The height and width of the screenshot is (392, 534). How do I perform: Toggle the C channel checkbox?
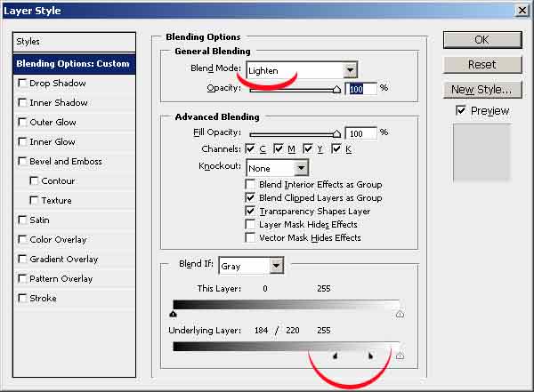point(250,148)
